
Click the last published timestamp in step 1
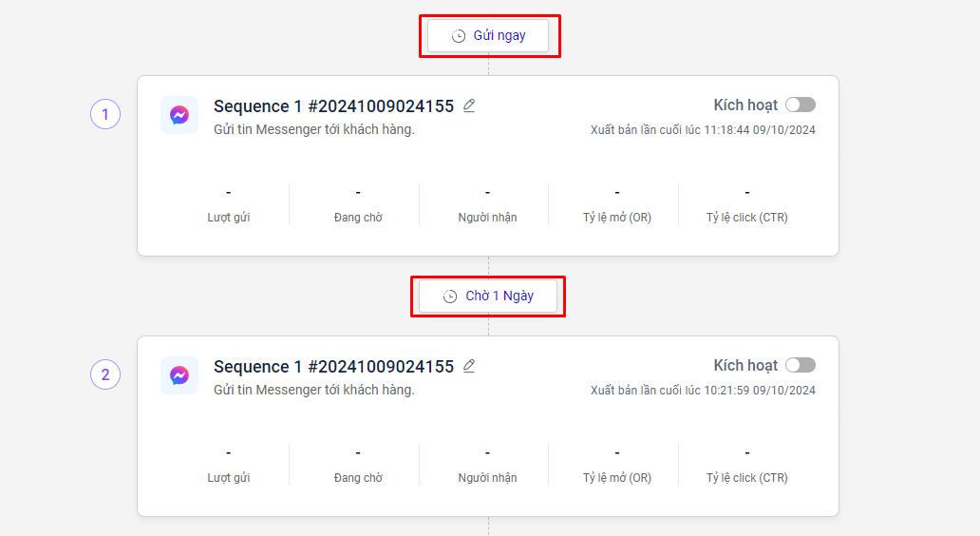pyautogui.click(x=703, y=130)
